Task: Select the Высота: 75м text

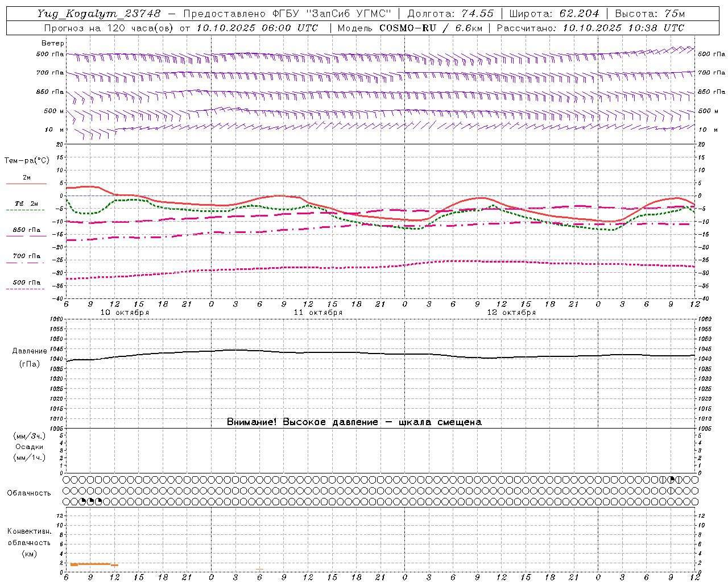Action: [x=650, y=14]
